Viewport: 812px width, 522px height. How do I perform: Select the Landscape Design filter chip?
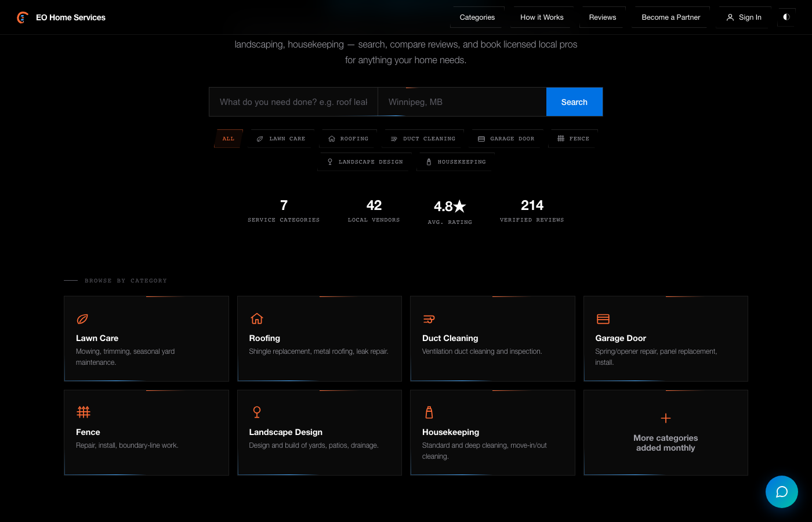coord(365,162)
